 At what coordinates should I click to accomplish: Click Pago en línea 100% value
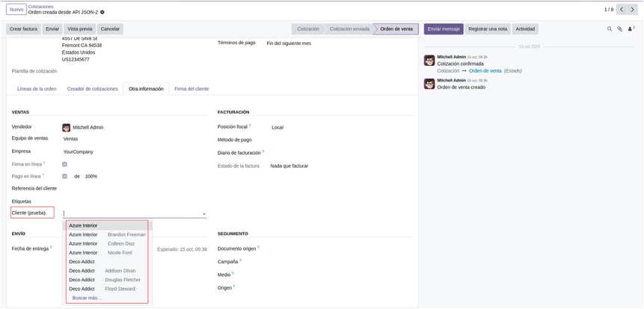(x=91, y=177)
